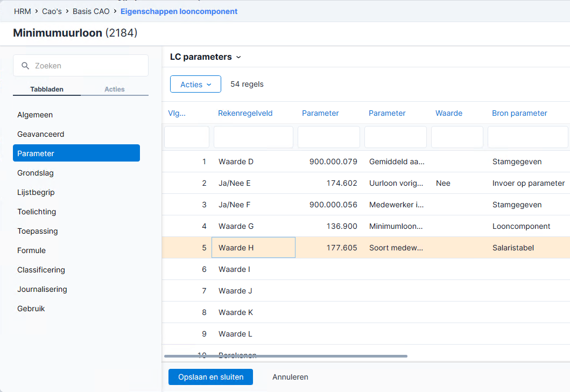
Task: Select the Tabbladen tab
Action: tap(47, 89)
